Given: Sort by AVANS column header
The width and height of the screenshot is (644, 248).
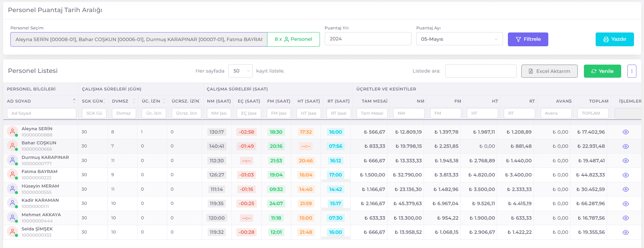Looking at the screenshot, I should [556, 101].
